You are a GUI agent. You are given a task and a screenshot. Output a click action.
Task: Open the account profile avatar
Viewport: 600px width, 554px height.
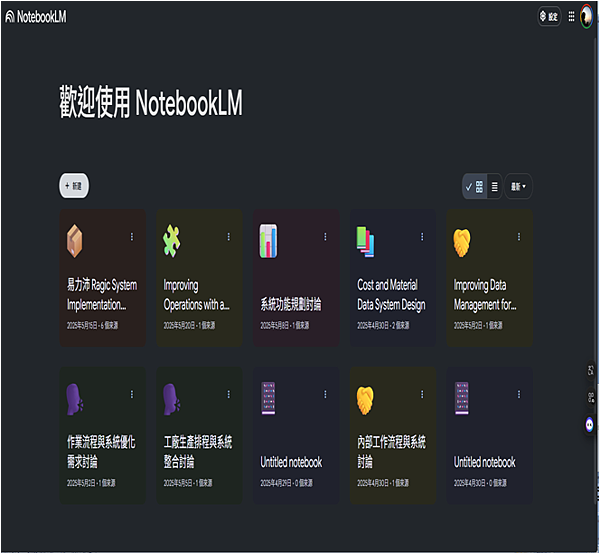[587, 16]
